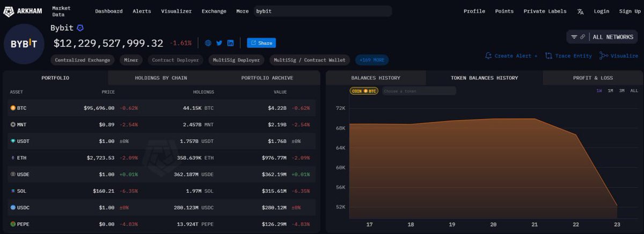Image resolution: width=644 pixels, height=234 pixels.
Task: Select the ALL chart range
Action: point(634,91)
